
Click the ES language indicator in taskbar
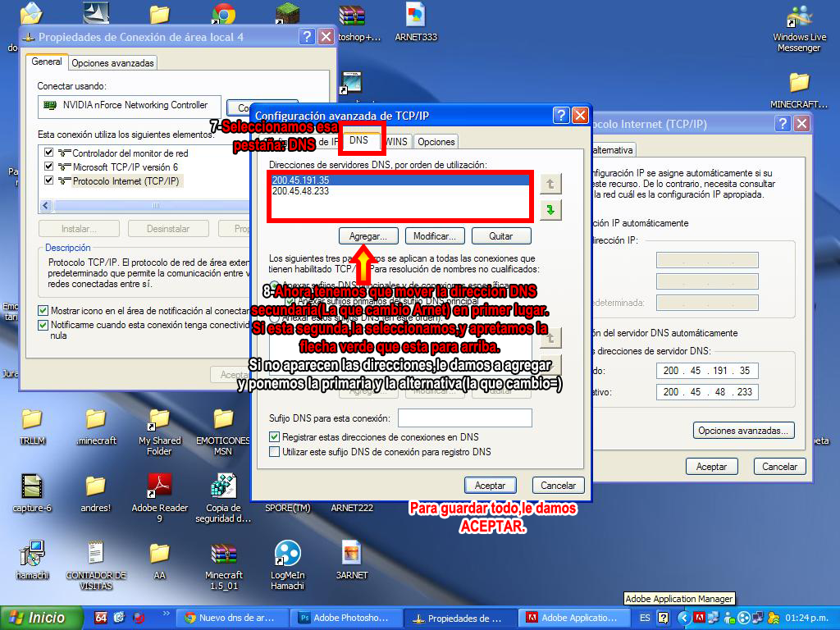[x=645, y=618]
